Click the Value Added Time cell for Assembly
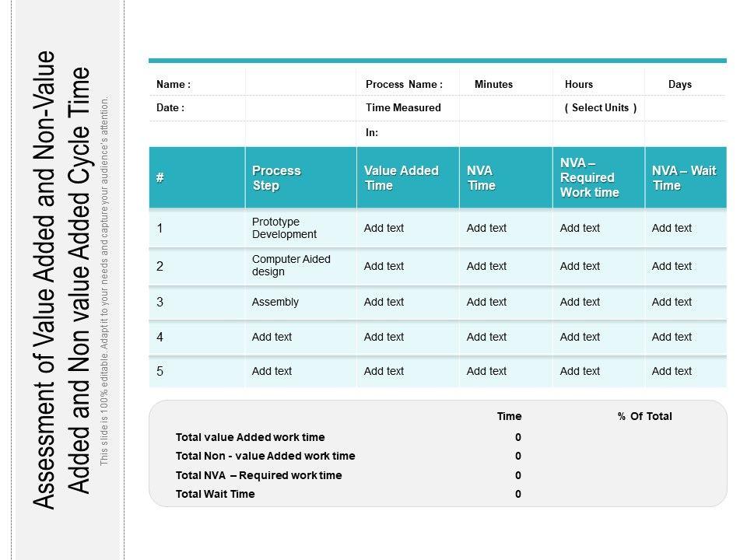 pyautogui.click(x=384, y=302)
